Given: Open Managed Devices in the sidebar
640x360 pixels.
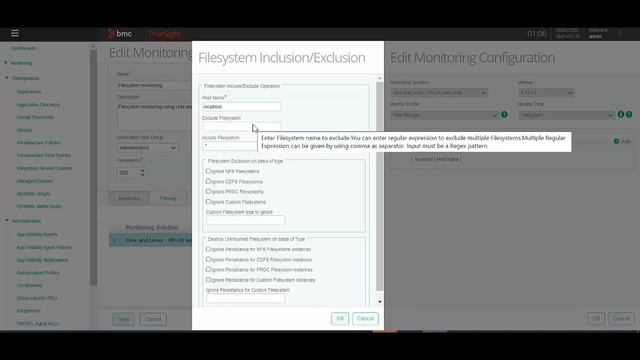Looking at the screenshot, I should point(35,181).
